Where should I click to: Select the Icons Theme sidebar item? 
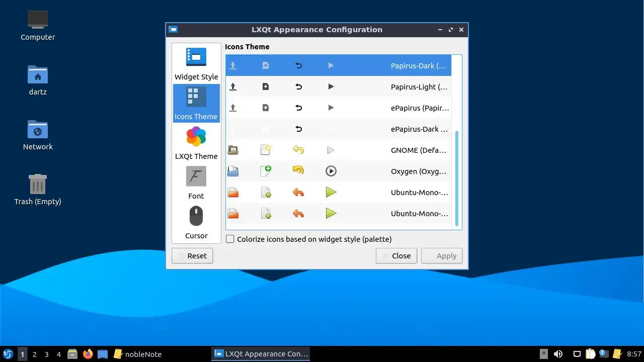pos(196,104)
